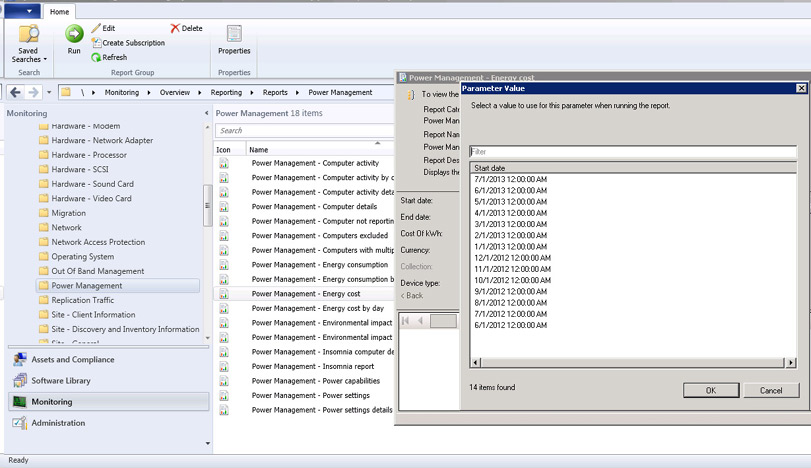The width and height of the screenshot is (811, 468).
Task: Click report icon for Computer activity
Action: (224, 163)
